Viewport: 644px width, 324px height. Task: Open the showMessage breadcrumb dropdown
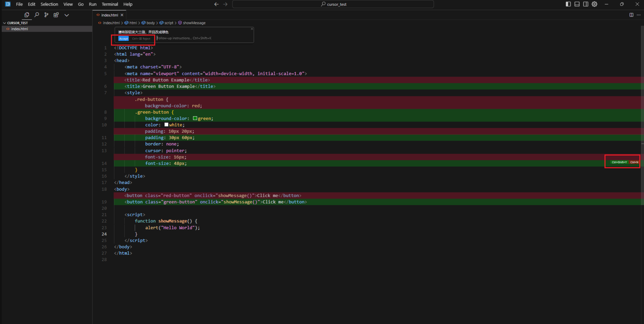tap(194, 23)
